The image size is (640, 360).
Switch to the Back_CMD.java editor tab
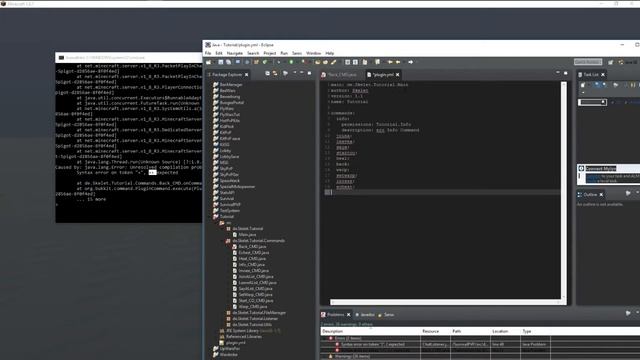[x=339, y=75]
